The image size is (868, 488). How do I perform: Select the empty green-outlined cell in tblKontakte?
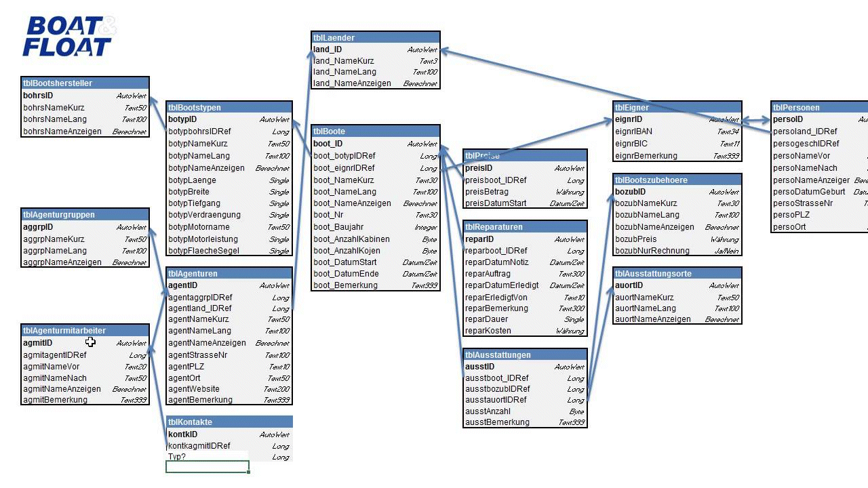tap(208, 467)
